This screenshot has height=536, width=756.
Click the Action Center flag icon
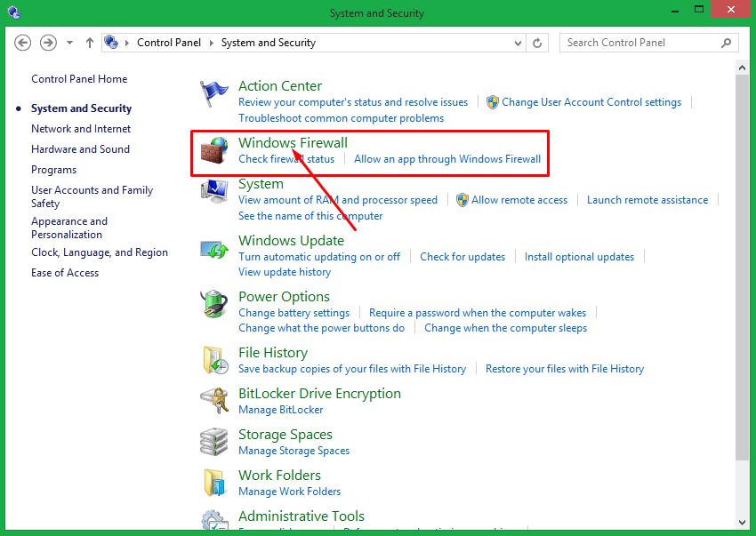pos(213,93)
